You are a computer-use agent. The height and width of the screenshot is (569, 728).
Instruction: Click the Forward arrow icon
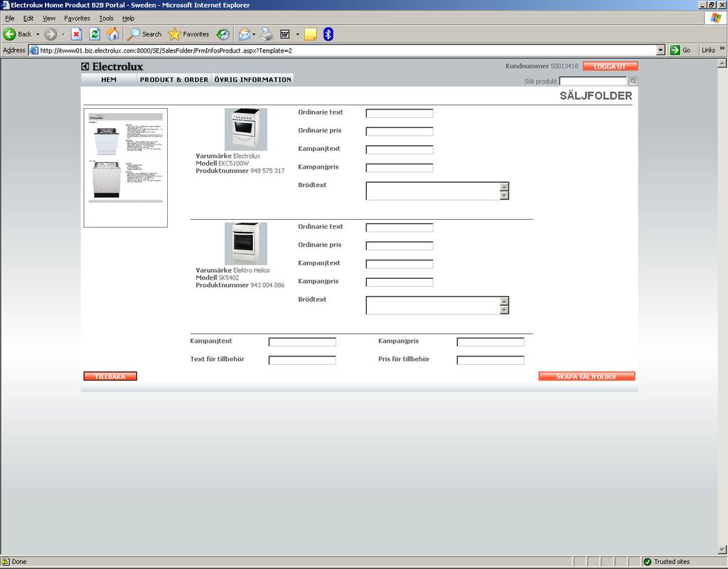(50, 34)
